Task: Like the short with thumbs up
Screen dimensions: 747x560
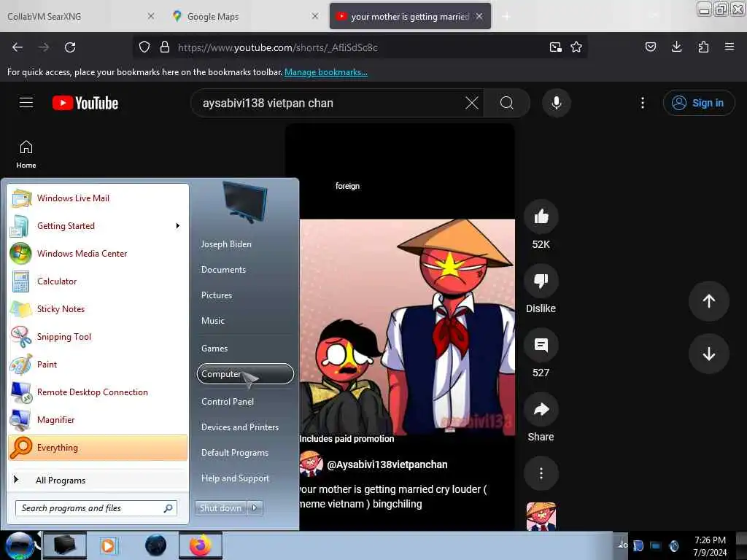Action: (541, 217)
